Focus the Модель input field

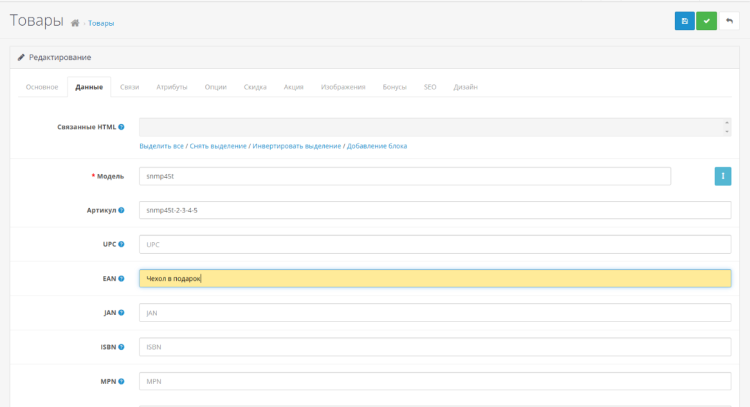tap(404, 176)
